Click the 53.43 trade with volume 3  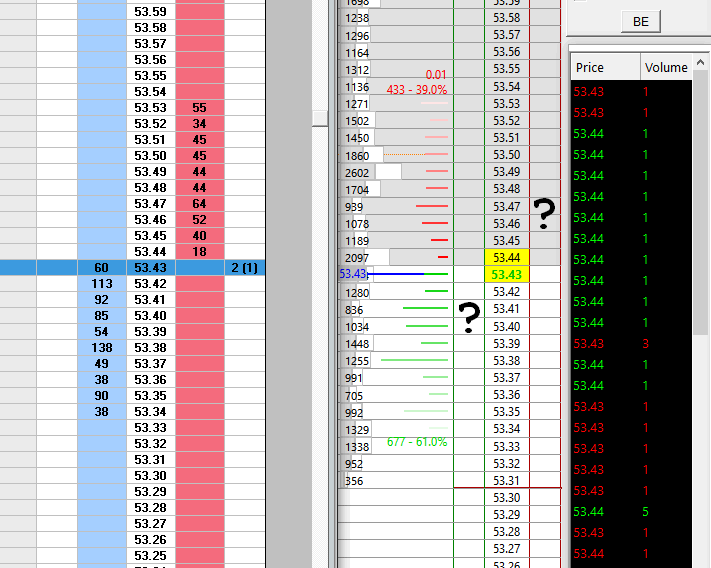click(632, 344)
